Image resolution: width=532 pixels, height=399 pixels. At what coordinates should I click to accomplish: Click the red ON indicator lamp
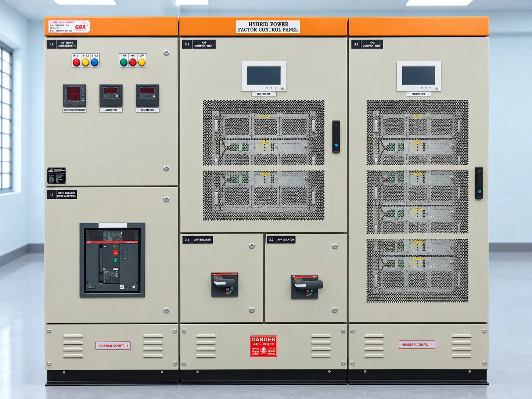tap(133, 62)
